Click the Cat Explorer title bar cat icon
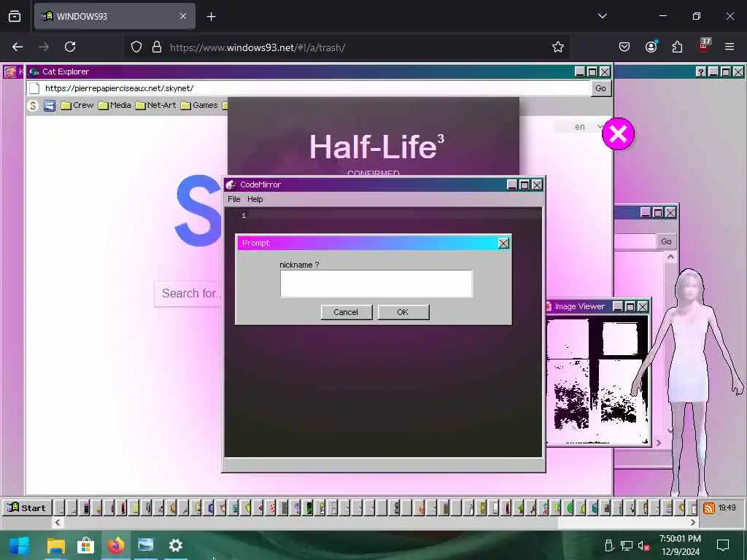 tap(34, 71)
